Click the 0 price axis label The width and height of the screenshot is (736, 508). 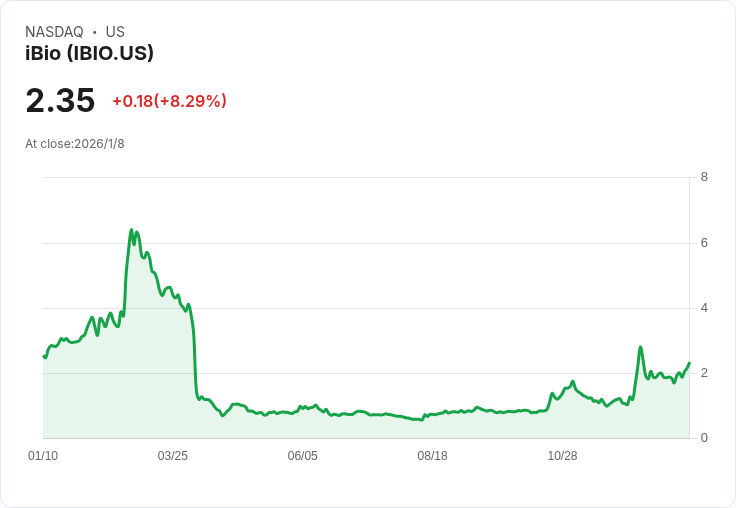tap(704, 438)
